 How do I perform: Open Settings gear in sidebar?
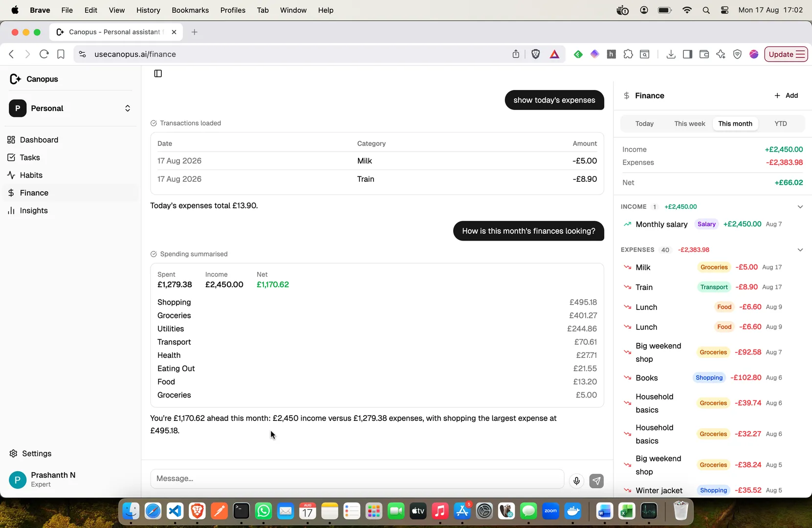click(x=30, y=453)
